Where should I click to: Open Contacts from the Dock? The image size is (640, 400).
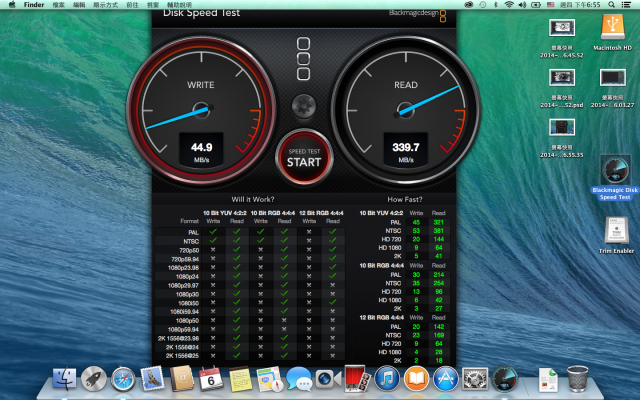point(181,379)
